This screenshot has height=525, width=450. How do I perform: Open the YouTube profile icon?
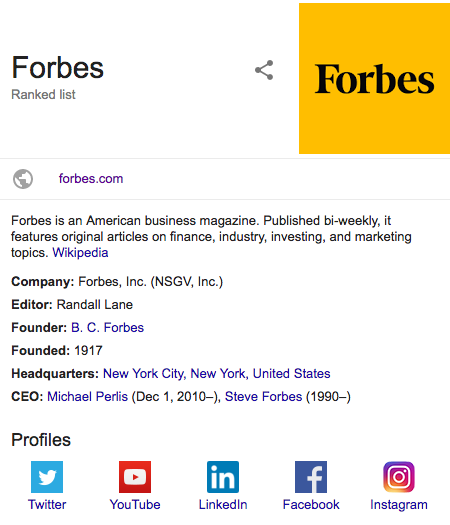tap(135, 477)
